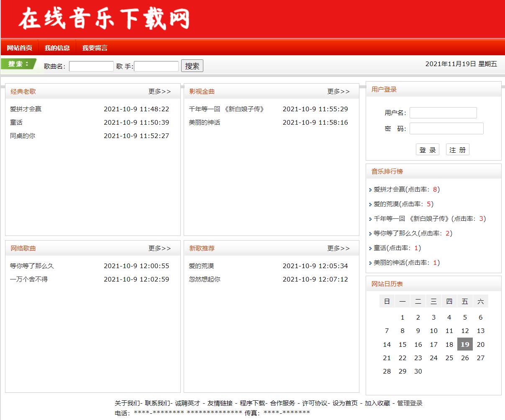Click the 注册 button

tap(457, 149)
